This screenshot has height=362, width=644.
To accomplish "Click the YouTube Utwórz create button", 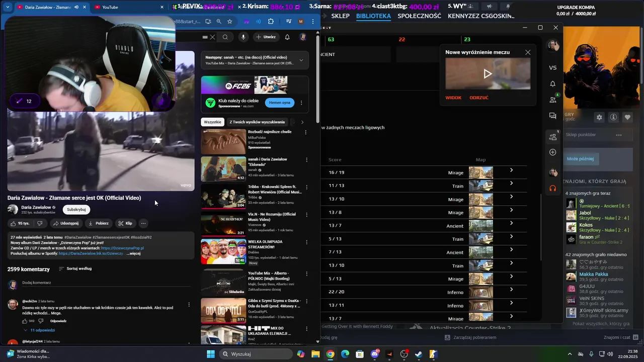I will (266, 37).
